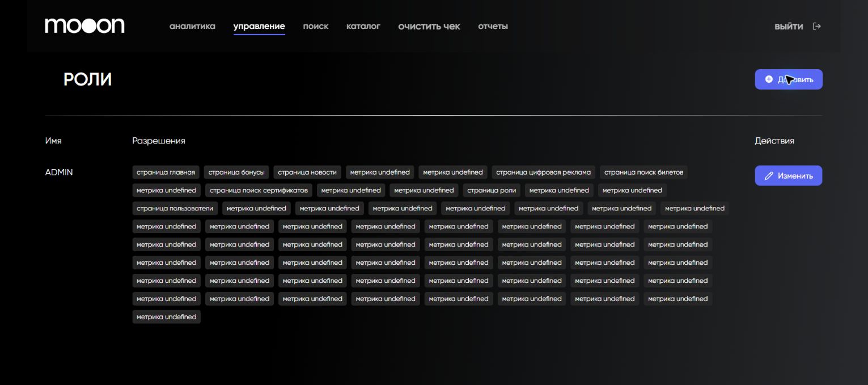Click the Действия column header

pos(774,141)
